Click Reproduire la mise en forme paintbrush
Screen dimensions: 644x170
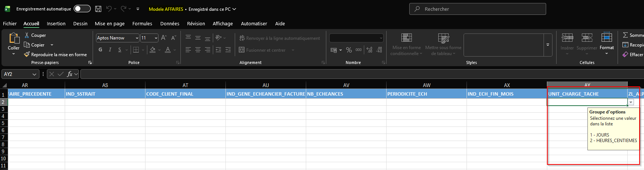tap(27, 54)
